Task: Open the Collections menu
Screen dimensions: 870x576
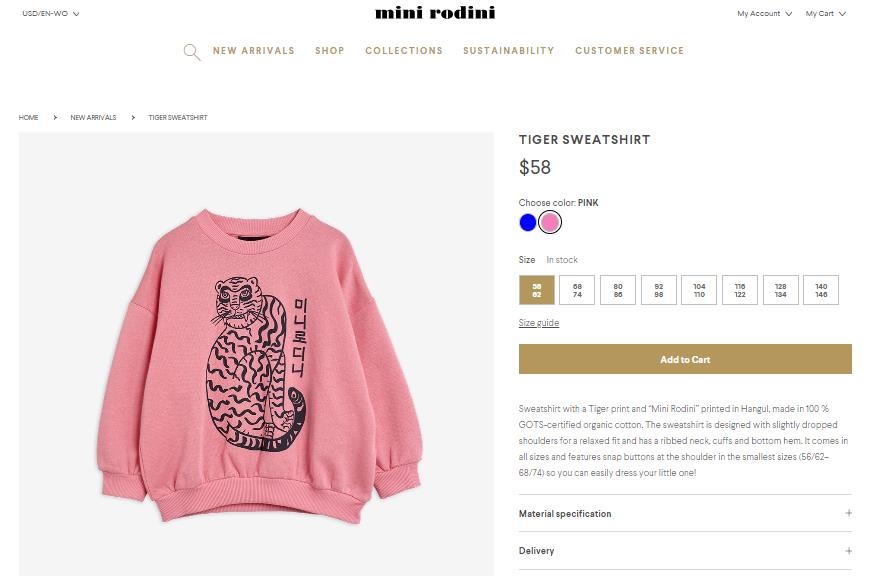Action: click(404, 51)
